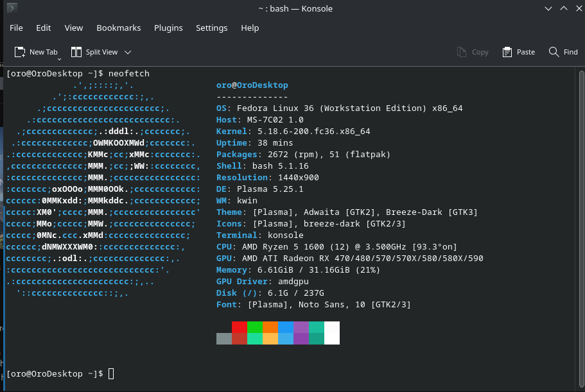585x392 pixels.
Task: Click the Paste label
Action: pyautogui.click(x=526, y=52)
